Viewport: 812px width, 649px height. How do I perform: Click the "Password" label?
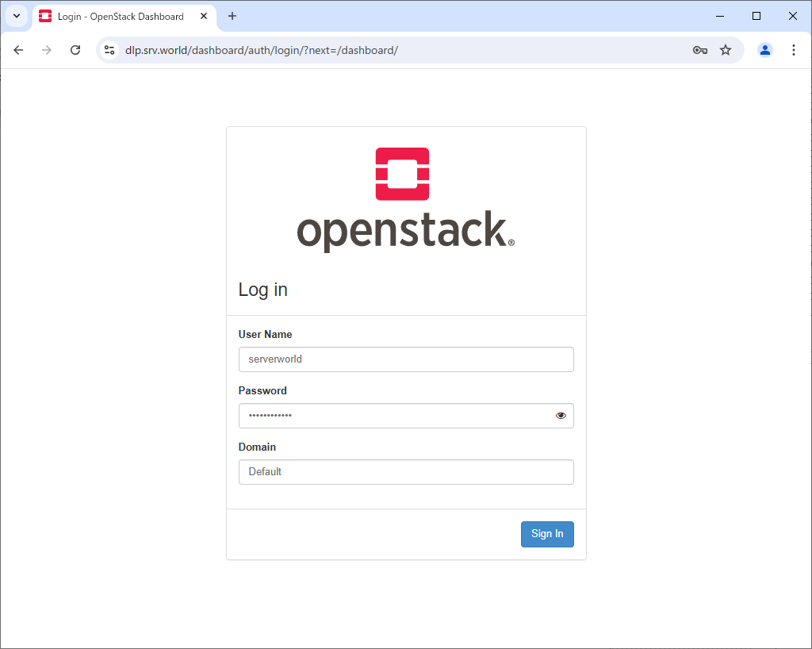[262, 391]
